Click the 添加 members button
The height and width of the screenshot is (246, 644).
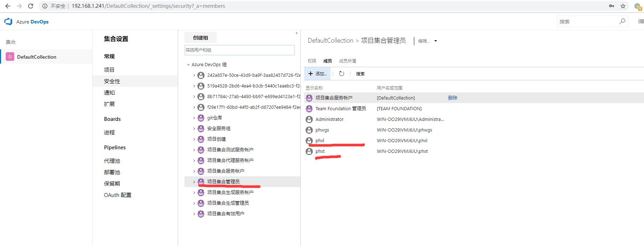click(x=317, y=74)
